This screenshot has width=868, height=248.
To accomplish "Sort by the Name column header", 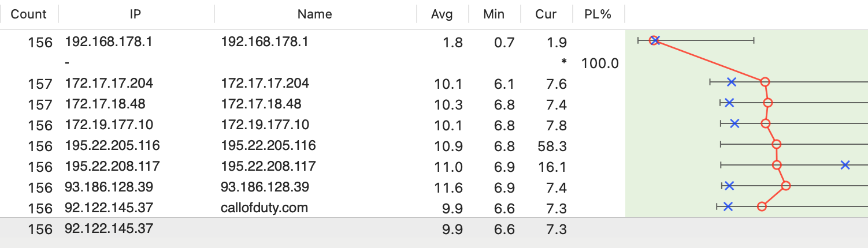I will tap(315, 14).
